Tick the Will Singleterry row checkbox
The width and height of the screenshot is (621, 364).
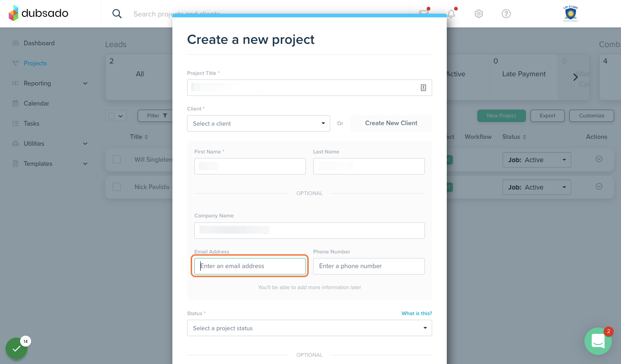pos(117,159)
